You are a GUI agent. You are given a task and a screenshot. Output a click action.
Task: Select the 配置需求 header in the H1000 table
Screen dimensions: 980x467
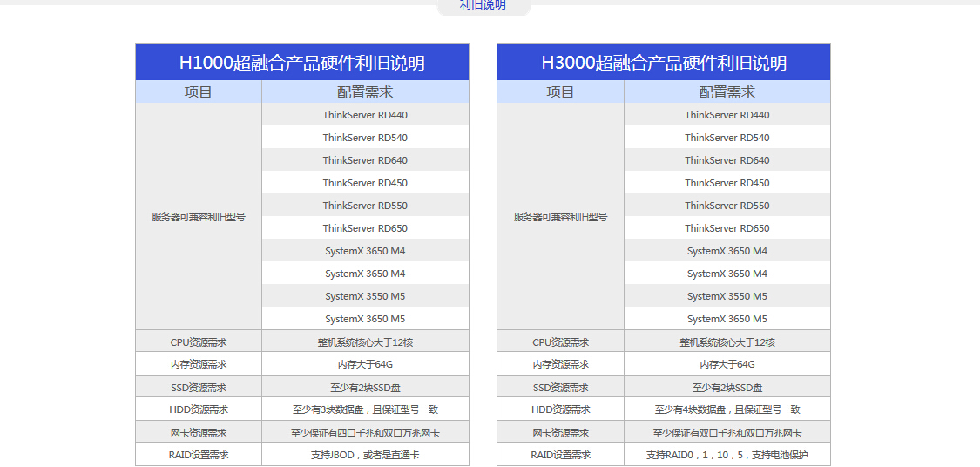(365, 92)
